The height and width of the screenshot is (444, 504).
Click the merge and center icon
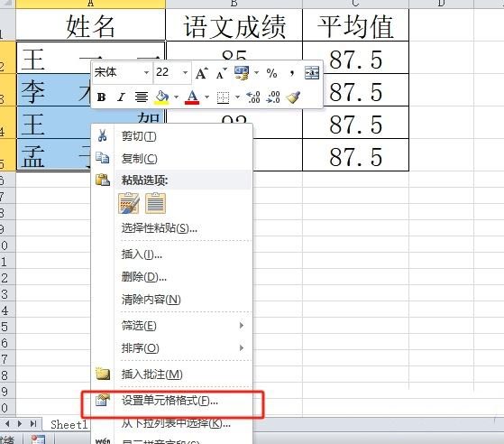pos(312,73)
